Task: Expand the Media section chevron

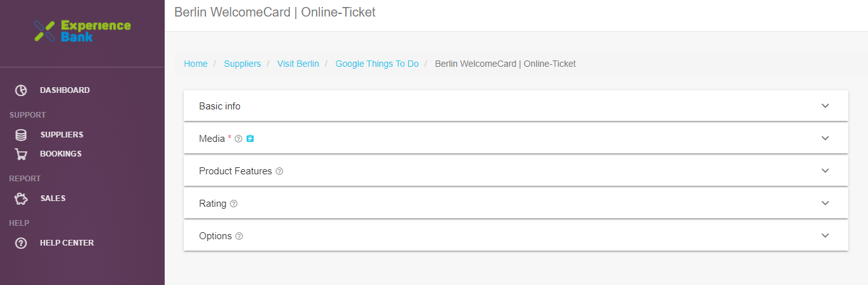Action: 825,138
